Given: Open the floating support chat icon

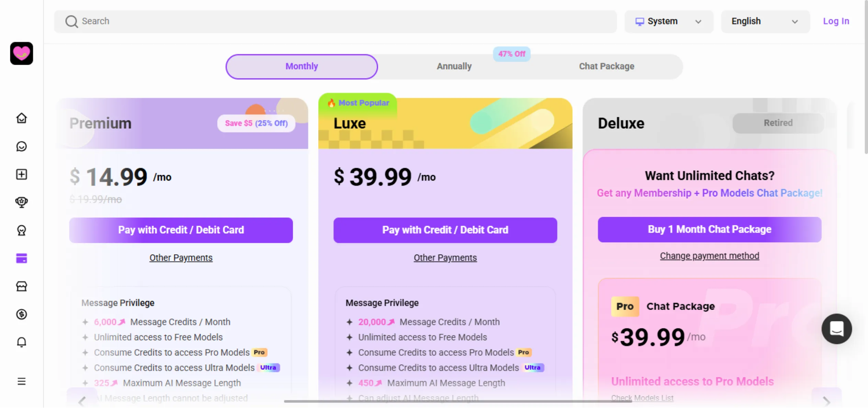Looking at the screenshot, I should click(x=836, y=329).
